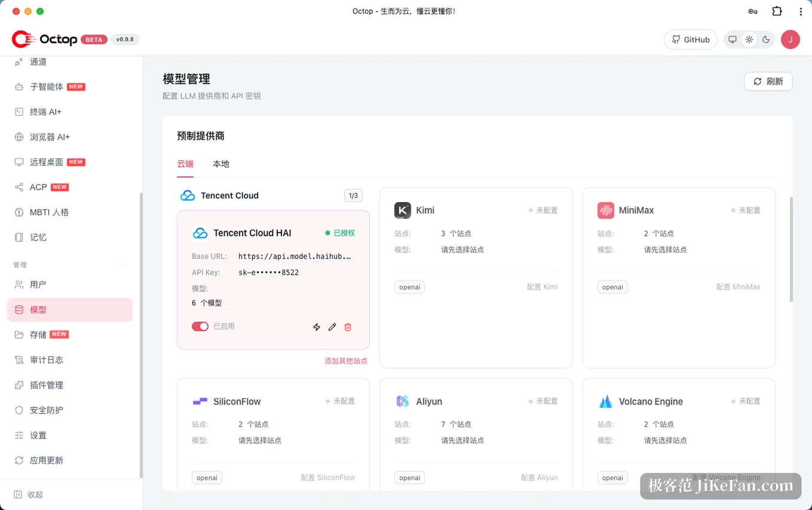Screen dimensions: 812x510
Task: Edit Tencent Cloud HAI with pencil icon
Action: point(332,327)
